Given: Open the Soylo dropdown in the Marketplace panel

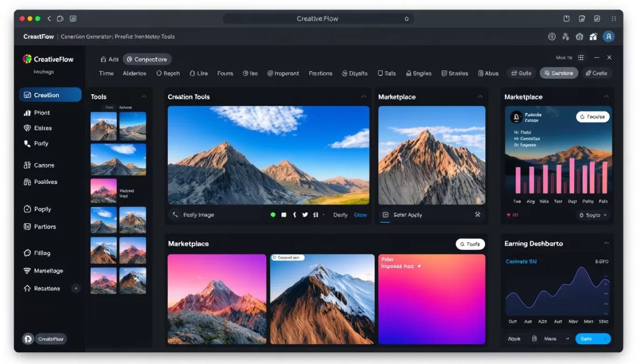Looking at the screenshot, I should pyautogui.click(x=593, y=214).
